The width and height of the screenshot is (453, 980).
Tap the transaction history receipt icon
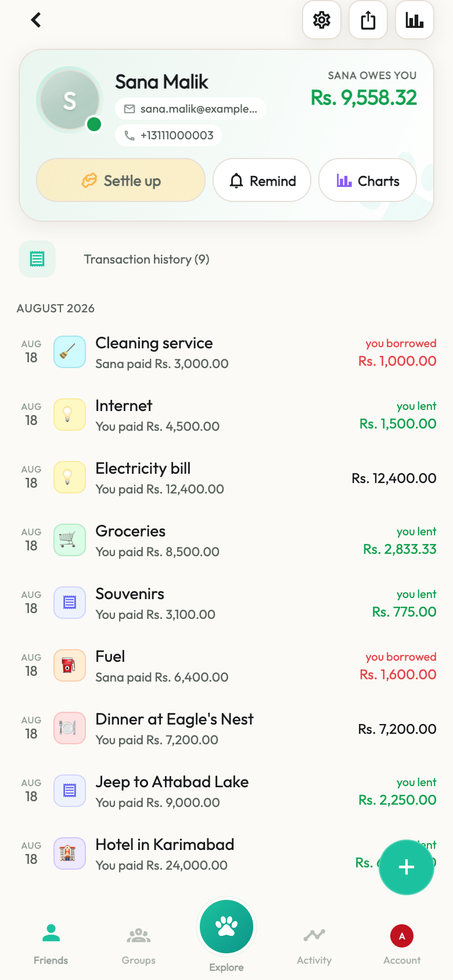tap(37, 259)
